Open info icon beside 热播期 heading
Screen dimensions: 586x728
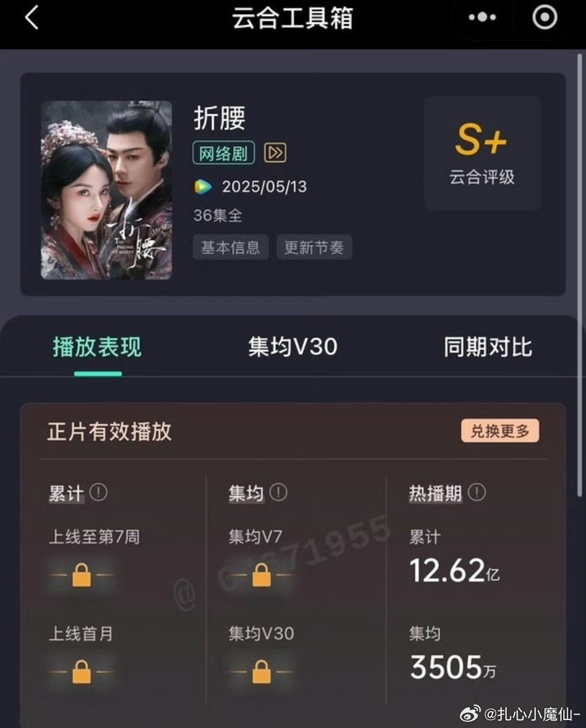477,492
